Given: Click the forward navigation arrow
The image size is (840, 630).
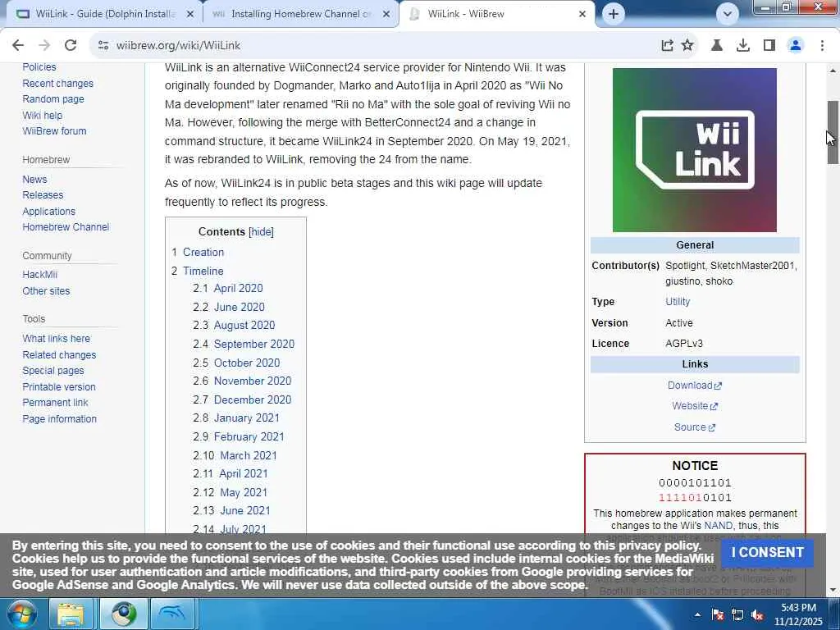Looking at the screenshot, I should (x=44, y=46).
